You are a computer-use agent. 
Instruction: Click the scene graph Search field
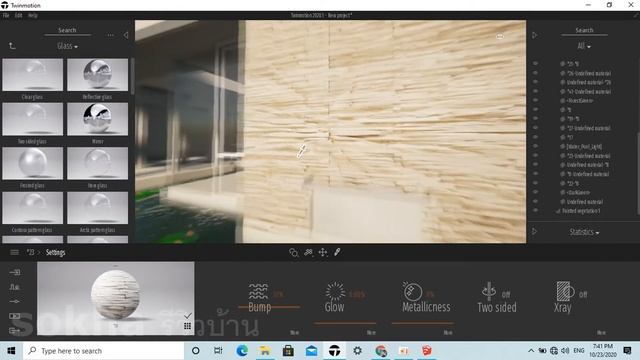click(x=584, y=30)
